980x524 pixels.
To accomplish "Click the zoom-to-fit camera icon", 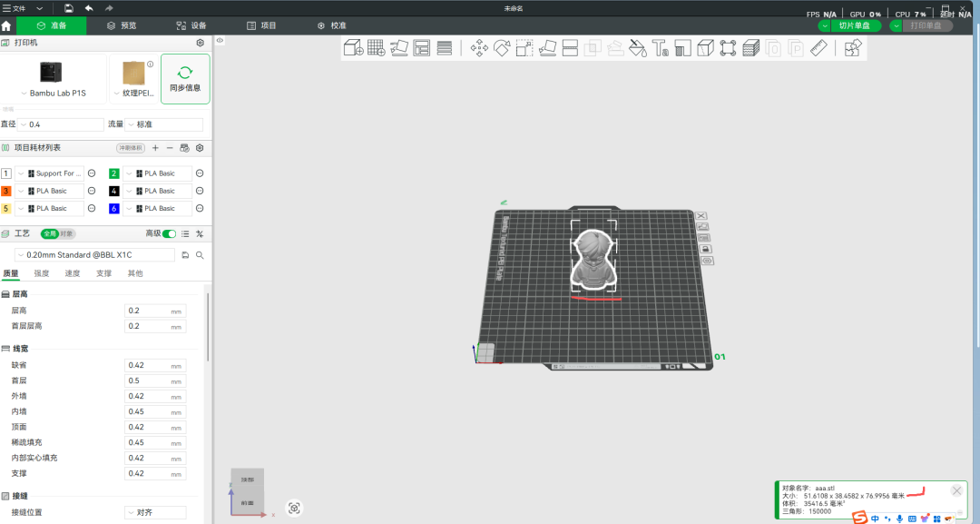I will tap(294, 508).
